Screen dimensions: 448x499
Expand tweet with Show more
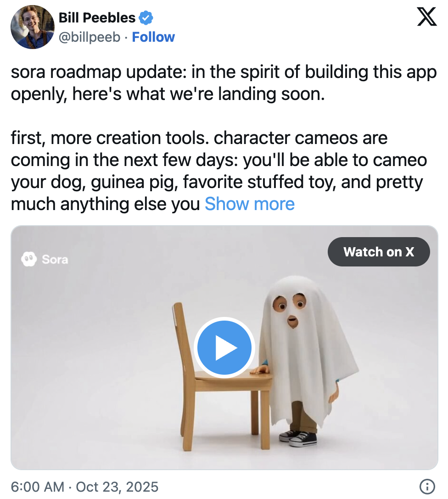point(250,204)
